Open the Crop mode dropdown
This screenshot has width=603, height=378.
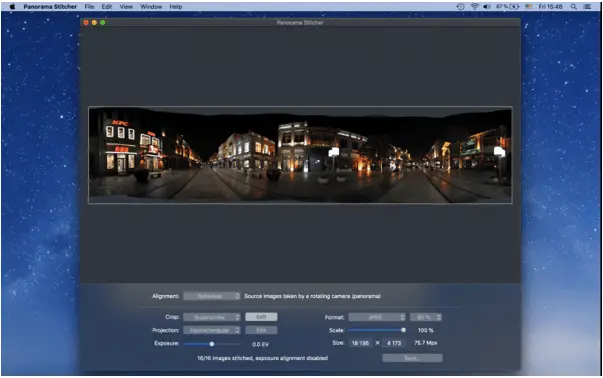[212, 317]
